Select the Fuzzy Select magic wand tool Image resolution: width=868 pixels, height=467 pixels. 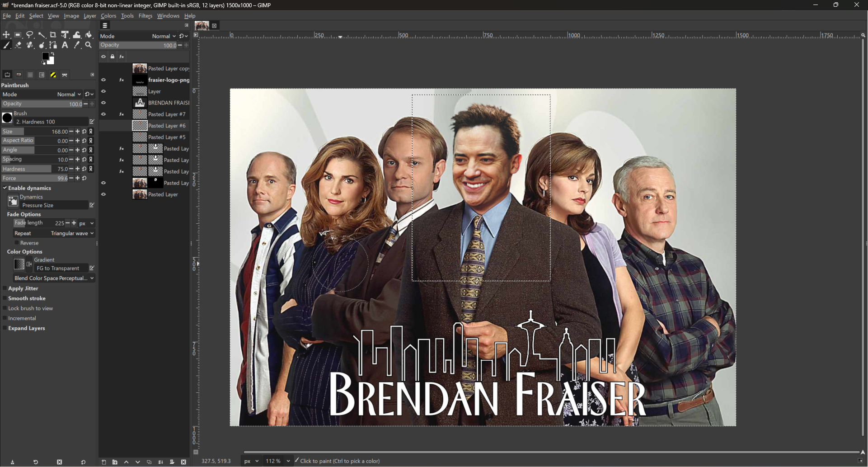coord(42,35)
